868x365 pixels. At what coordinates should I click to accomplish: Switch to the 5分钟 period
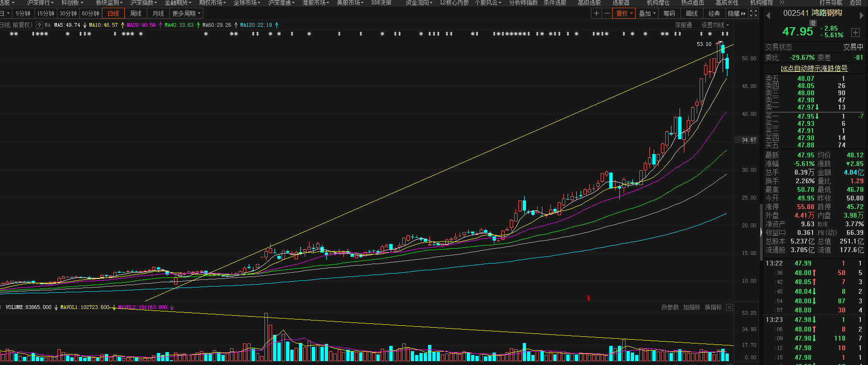tap(23, 13)
